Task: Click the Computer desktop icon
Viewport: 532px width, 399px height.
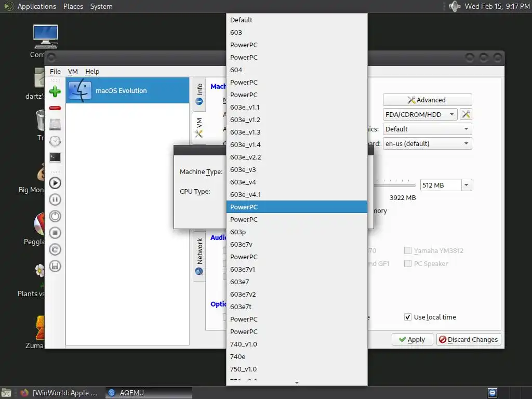Action: point(45,37)
